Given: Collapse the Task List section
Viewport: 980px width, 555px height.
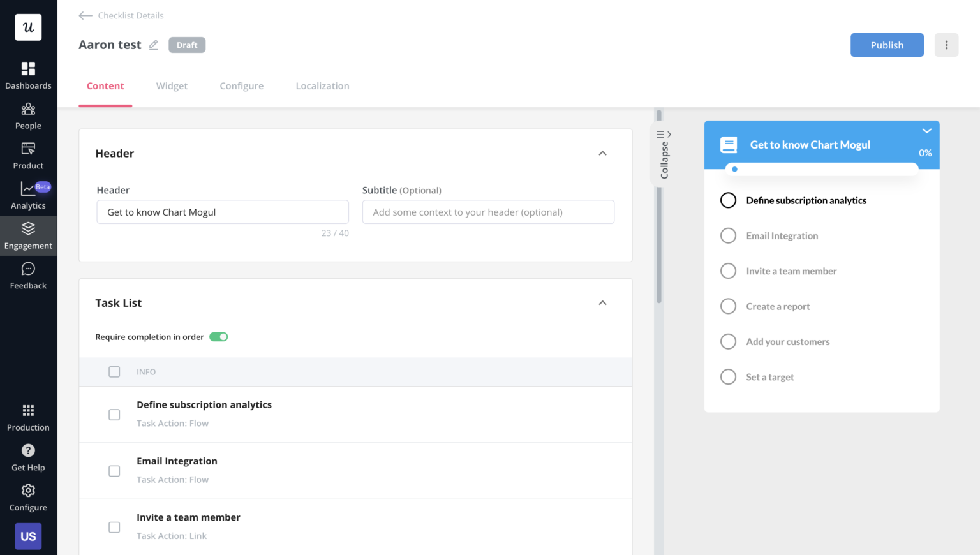Looking at the screenshot, I should pyautogui.click(x=602, y=302).
